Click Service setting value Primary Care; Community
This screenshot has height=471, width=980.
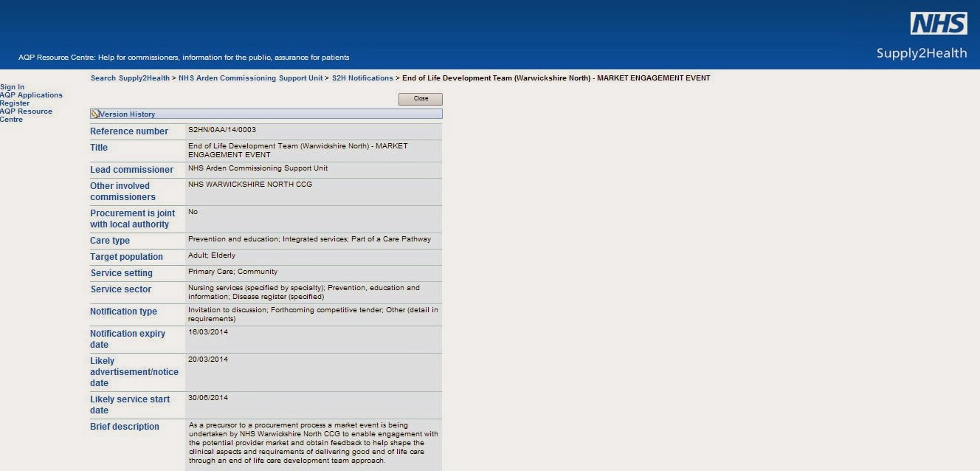point(232,272)
